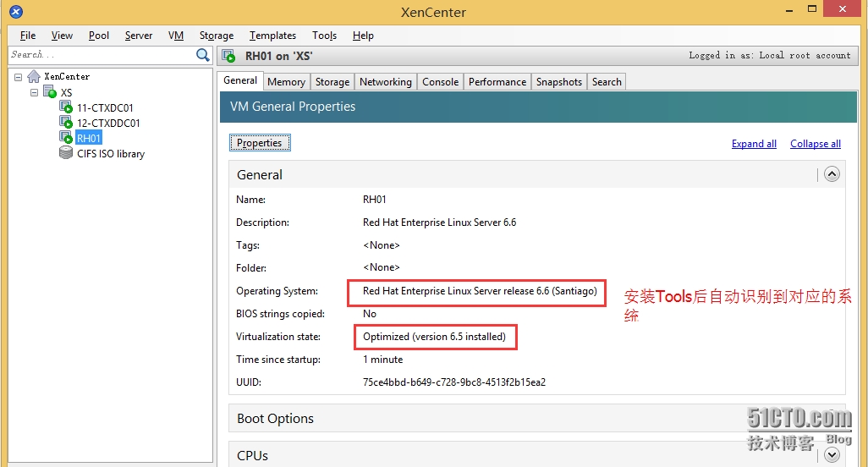The image size is (868, 467).
Task: Expand the Boot Options section header
Action: [537, 418]
